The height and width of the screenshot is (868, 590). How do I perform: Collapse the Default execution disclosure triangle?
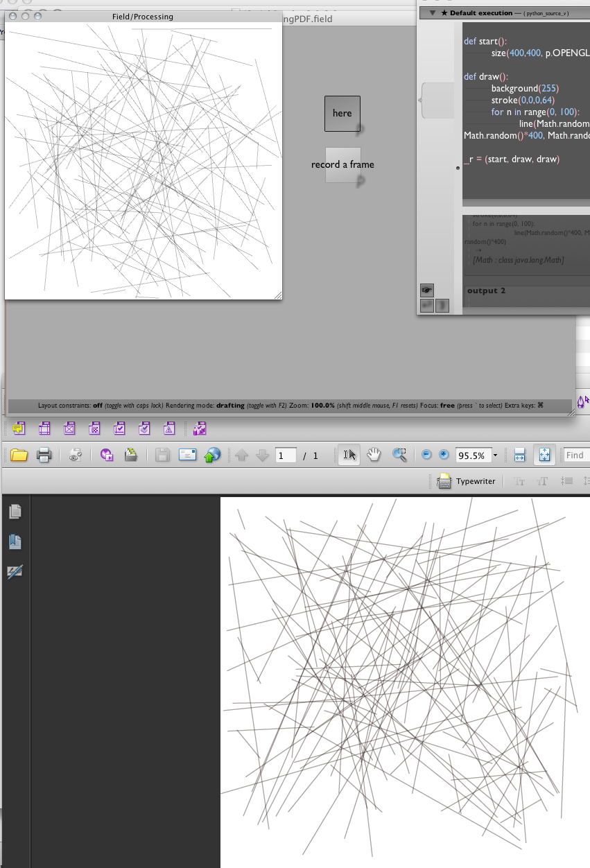(x=433, y=12)
